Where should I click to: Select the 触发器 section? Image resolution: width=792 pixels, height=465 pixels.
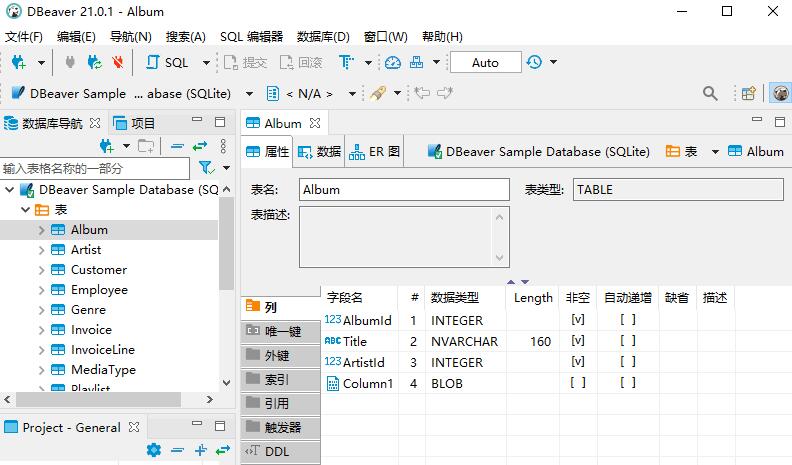click(281, 428)
